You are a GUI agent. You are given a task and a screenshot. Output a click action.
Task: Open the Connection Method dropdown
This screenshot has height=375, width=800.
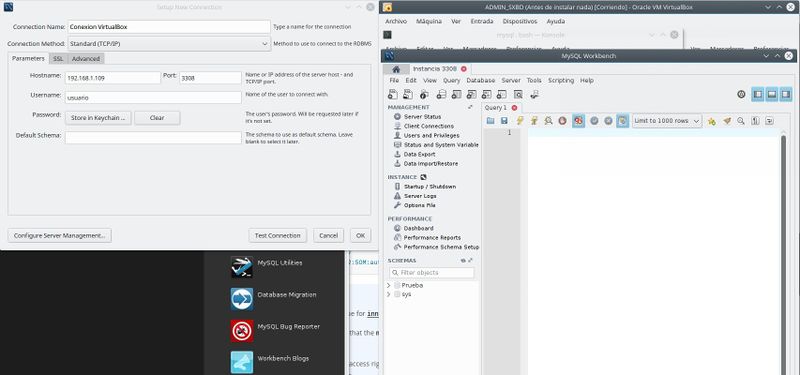(x=169, y=44)
